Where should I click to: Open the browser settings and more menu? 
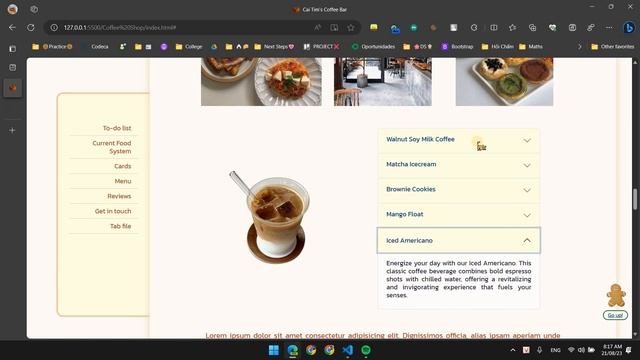[x=609, y=28]
